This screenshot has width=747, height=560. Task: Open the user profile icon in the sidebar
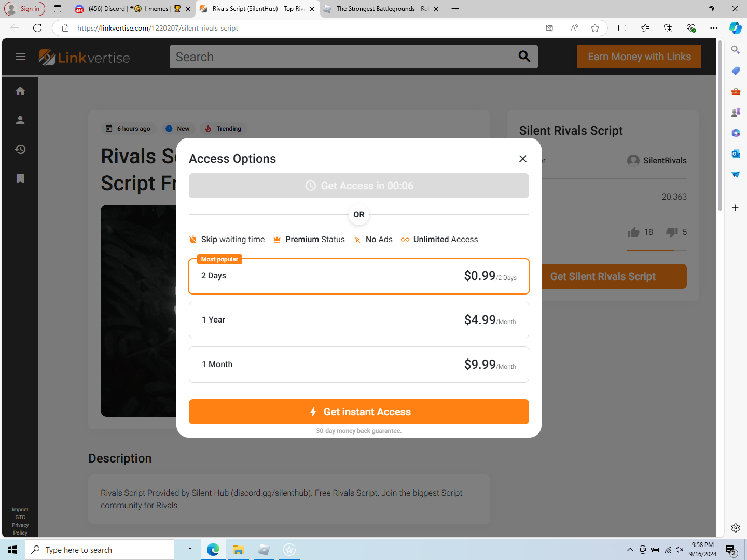[20, 120]
